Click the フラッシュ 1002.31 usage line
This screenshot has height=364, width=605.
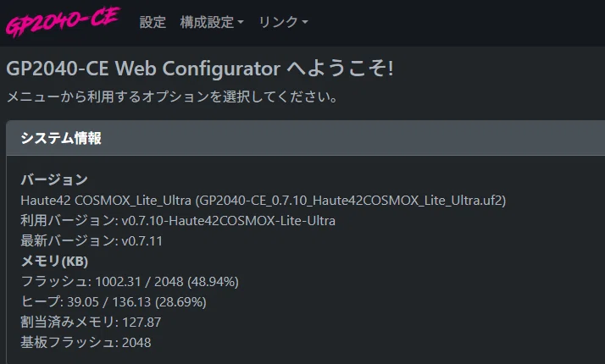coord(130,282)
